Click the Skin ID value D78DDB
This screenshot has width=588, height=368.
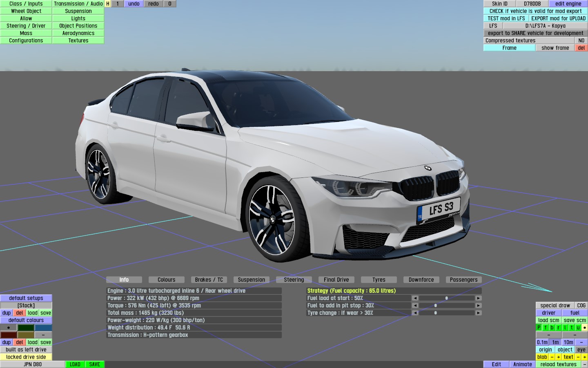[532, 4]
